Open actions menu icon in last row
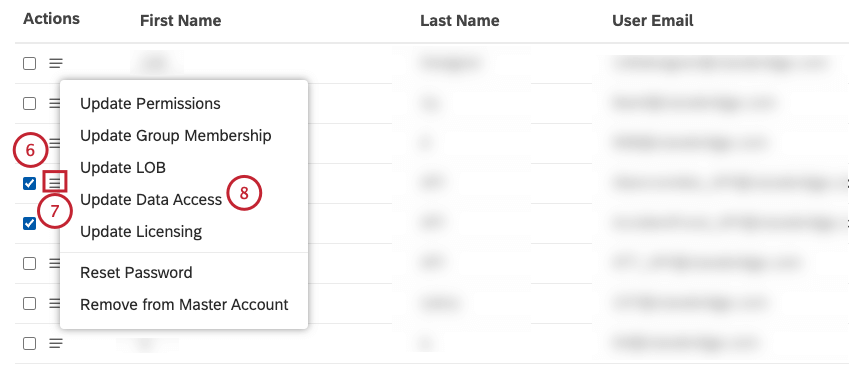 55,343
